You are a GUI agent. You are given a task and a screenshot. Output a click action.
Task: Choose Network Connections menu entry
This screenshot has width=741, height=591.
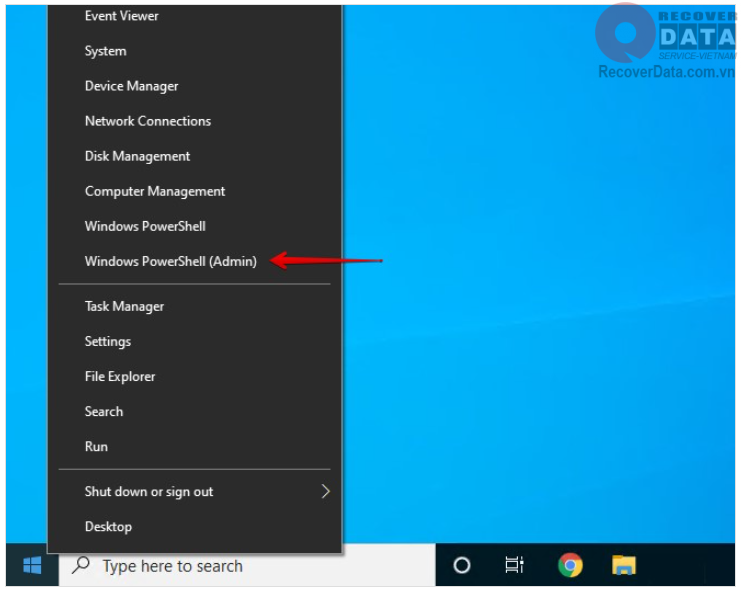pos(194,121)
